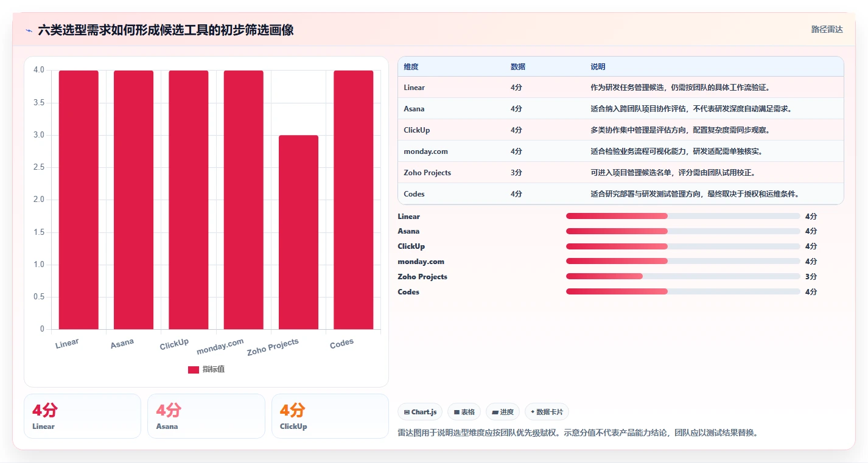Screen dimensions: 868x463
Task: Click the monday.com progress bar
Action: [x=683, y=262]
